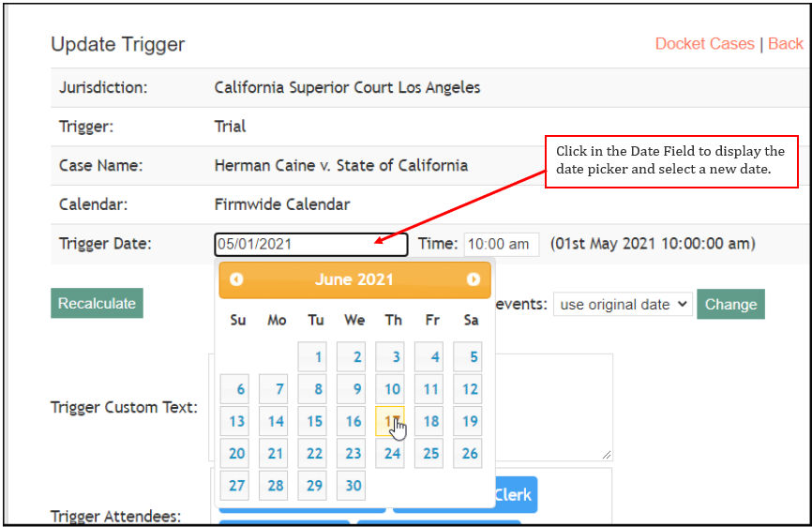Choose June 13 in the calendar
Viewport: 812px width, 527px height.
pyautogui.click(x=236, y=421)
